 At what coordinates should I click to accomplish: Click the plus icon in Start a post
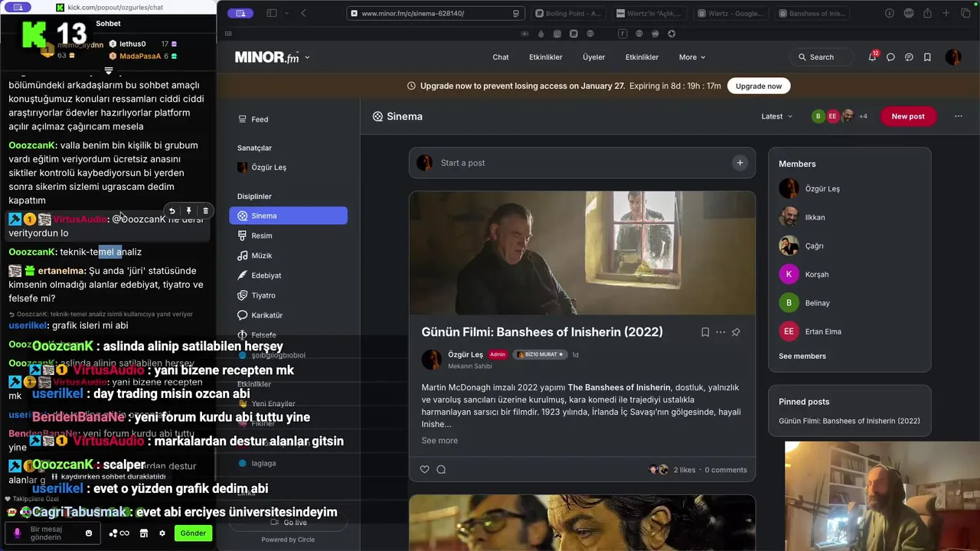[x=740, y=163]
